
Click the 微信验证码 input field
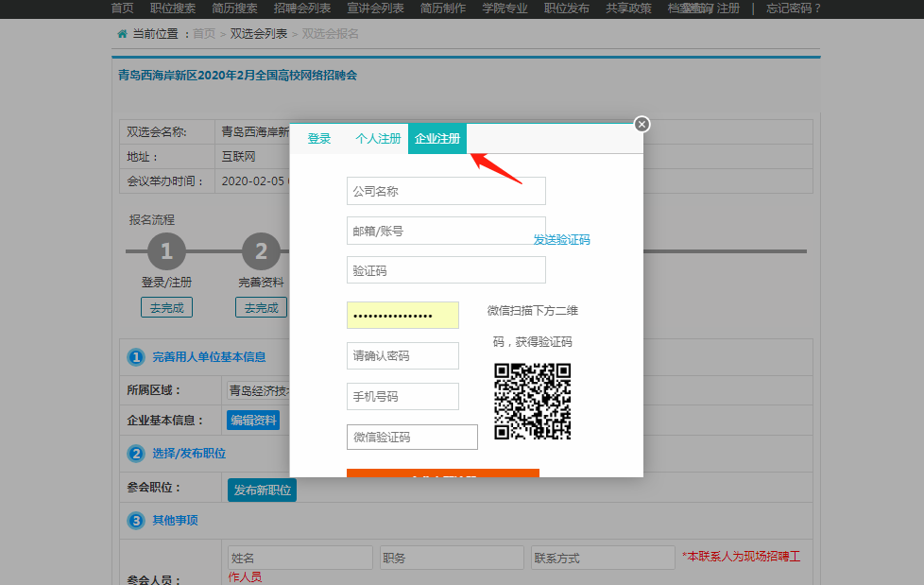412,437
